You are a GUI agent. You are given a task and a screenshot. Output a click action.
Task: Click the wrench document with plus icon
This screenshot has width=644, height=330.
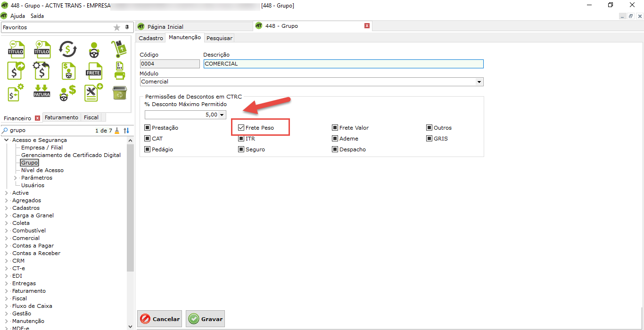[x=94, y=93]
